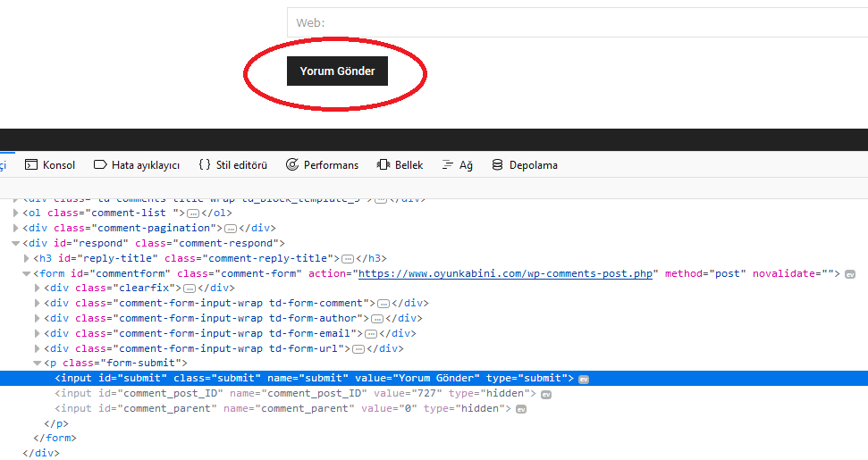Click the ellipsis badge in clearfix div
This screenshot has height=460, width=868.
pos(190,289)
